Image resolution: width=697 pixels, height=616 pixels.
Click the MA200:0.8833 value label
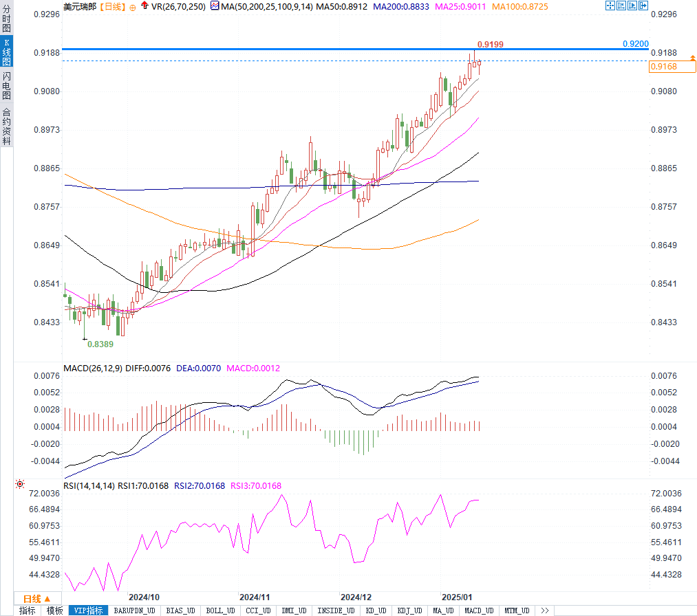(401, 7)
